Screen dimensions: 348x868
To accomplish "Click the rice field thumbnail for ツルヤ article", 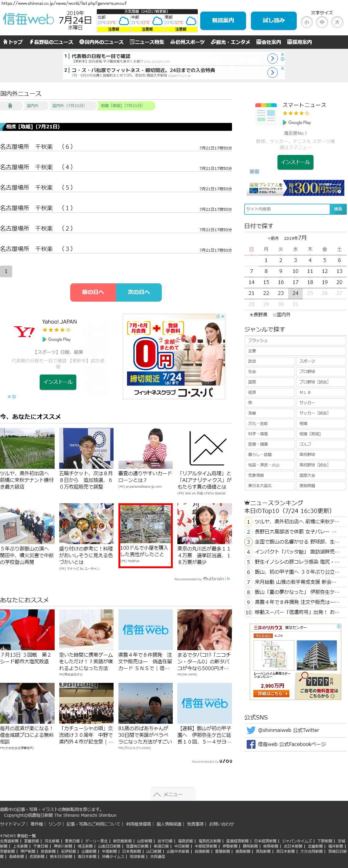I will 27,448.
